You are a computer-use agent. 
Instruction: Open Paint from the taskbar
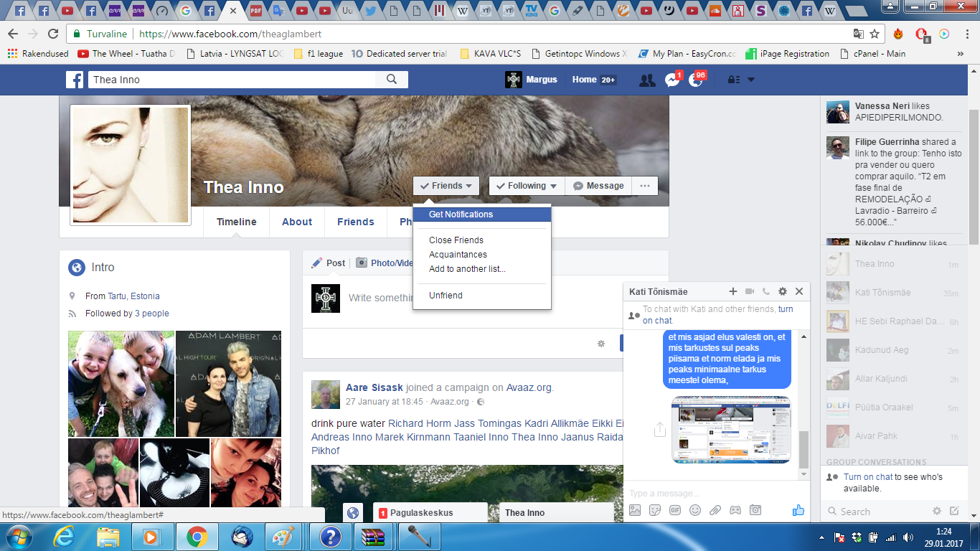(x=283, y=537)
